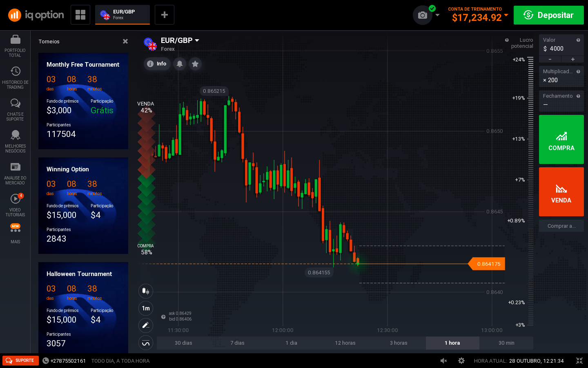Viewport: 588px width, 368px height.
Task: Open the Monthly Free Tournament card
Action: 83,101
